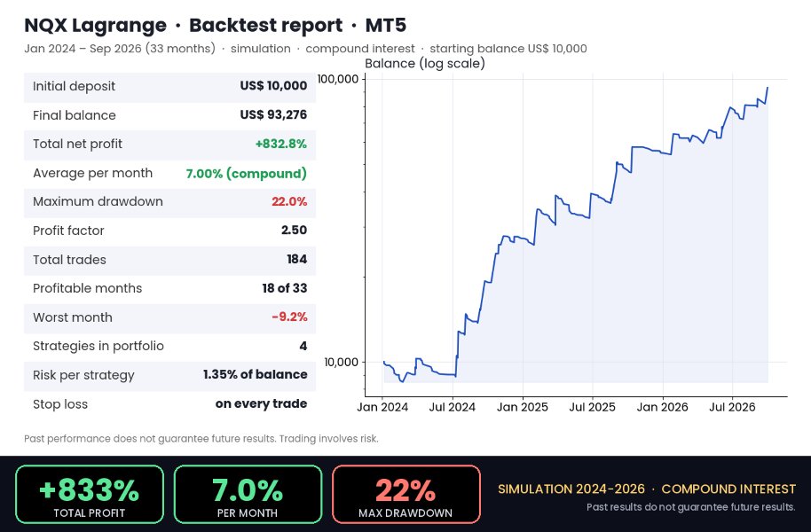The image size is (811, 532).
Task: Click the "Worst month" row label
Action: [73, 317]
